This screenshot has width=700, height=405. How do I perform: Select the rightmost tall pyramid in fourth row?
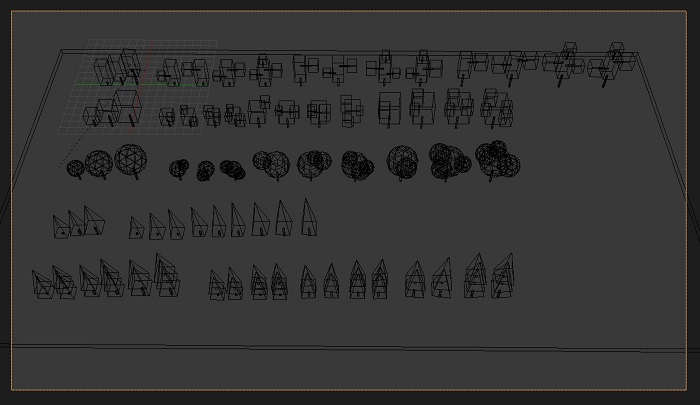(x=309, y=217)
